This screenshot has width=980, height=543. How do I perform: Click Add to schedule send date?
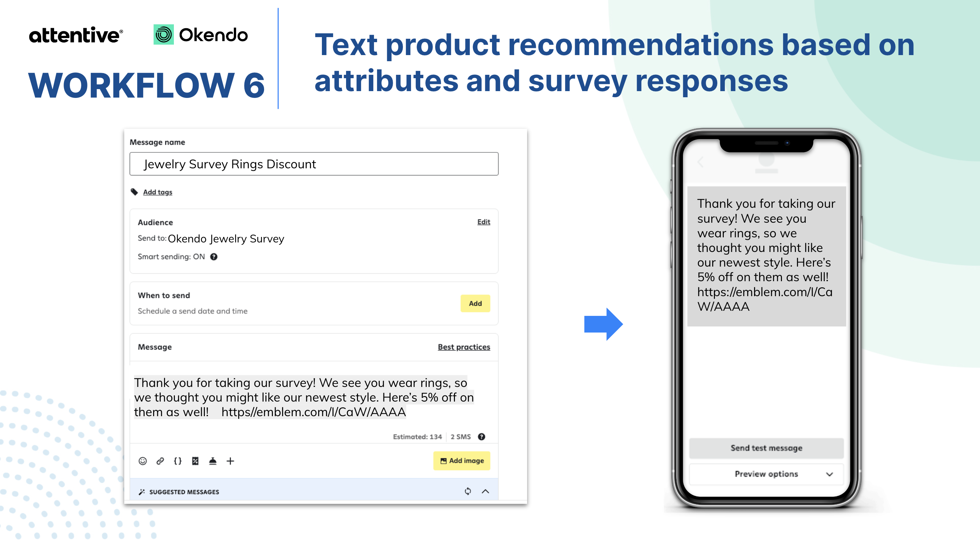pyautogui.click(x=476, y=302)
